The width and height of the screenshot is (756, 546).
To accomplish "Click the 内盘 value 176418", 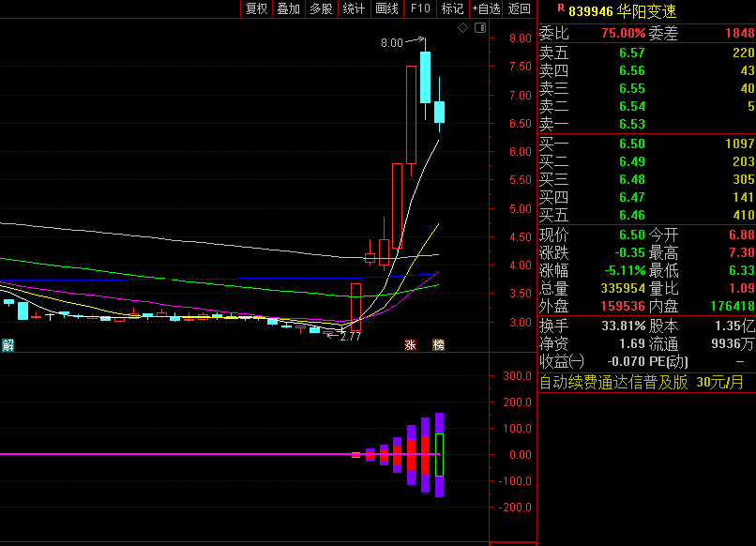I will [733, 306].
